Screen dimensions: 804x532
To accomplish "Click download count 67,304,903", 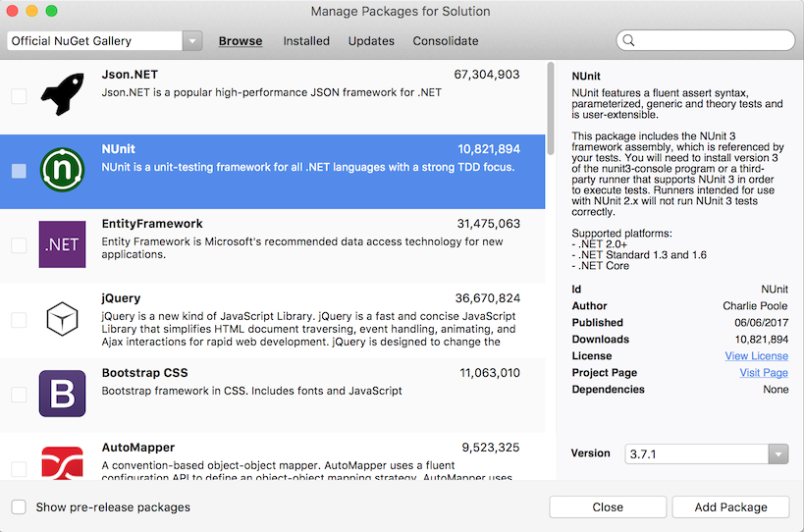I will coord(487,75).
